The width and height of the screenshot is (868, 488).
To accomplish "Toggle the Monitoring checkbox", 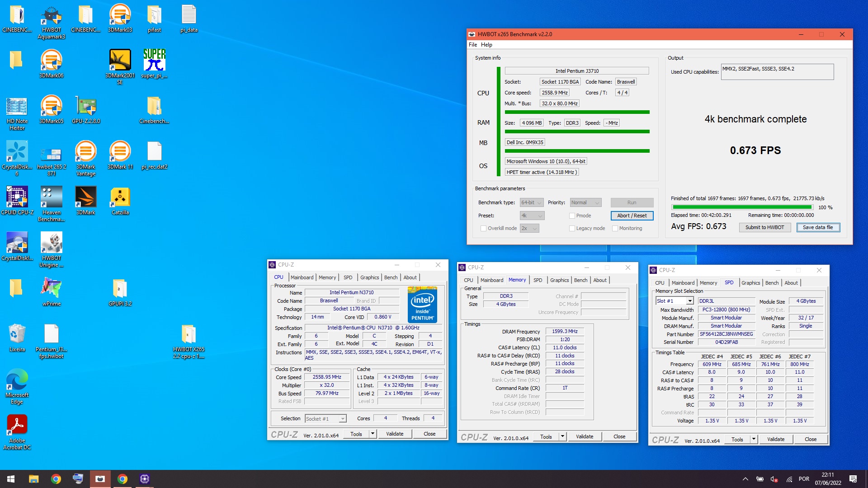I will click(615, 229).
